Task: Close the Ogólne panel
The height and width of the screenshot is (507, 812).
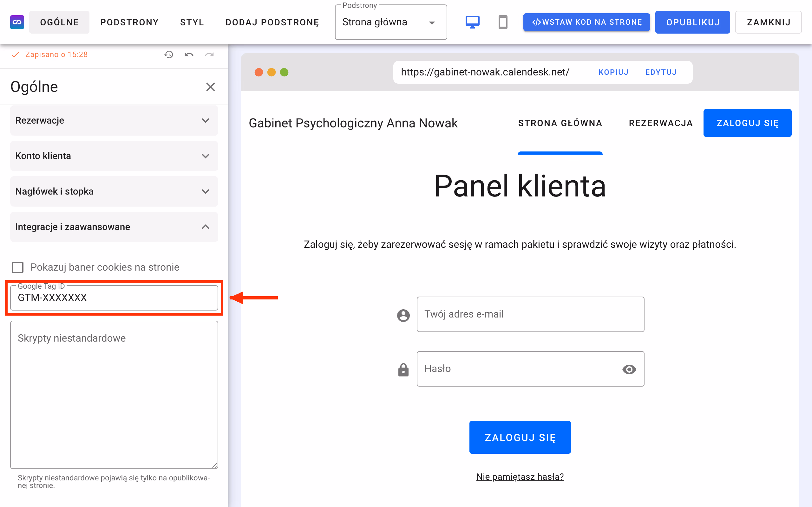Action: (x=210, y=87)
